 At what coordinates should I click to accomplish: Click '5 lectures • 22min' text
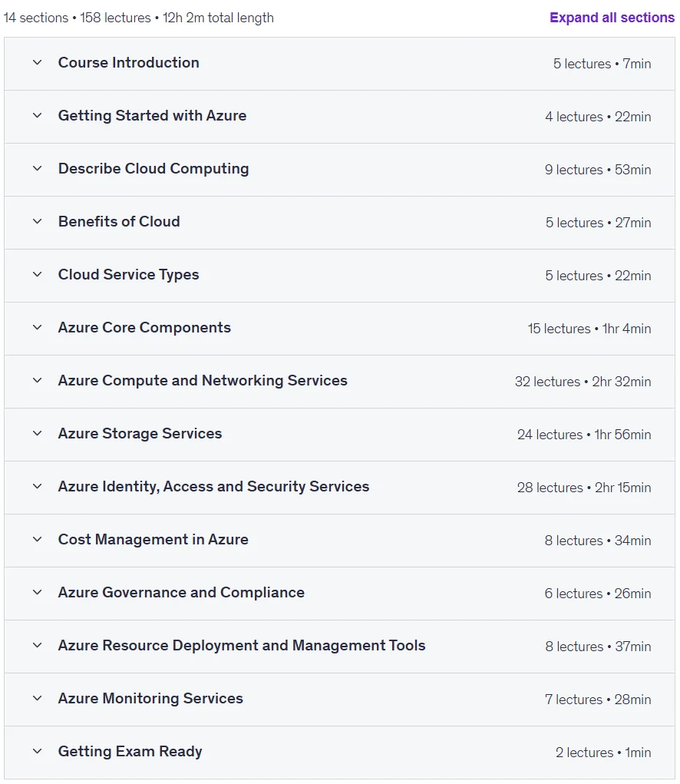pyautogui.click(x=598, y=276)
